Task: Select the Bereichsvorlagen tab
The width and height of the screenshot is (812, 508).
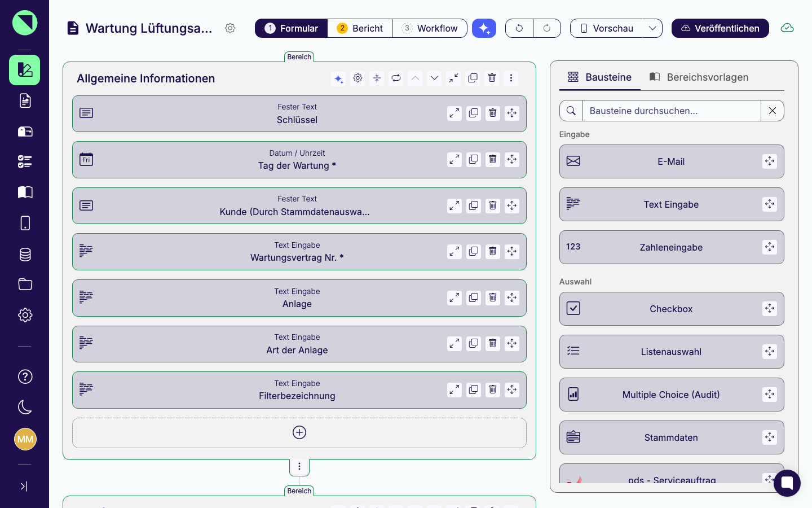Action: click(699, 77)
